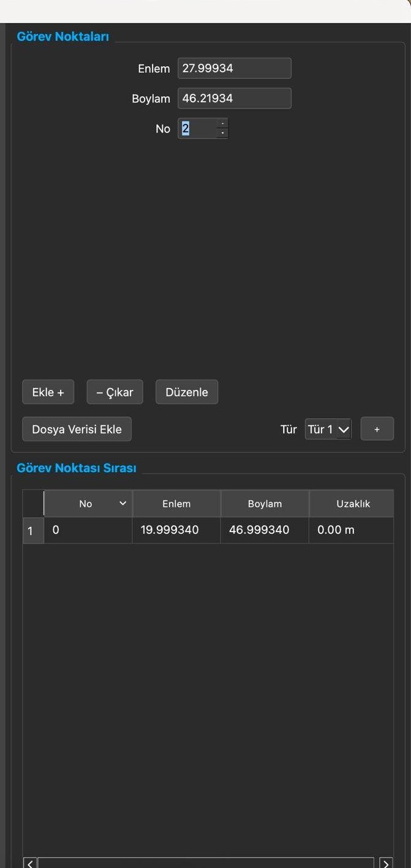Increase the No value with up arrow

pyautogui.click(x=223, y=123)
